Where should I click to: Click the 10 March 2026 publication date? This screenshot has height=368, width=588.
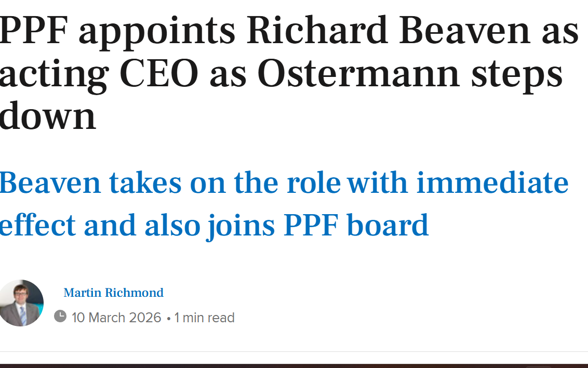pos(116,318)
